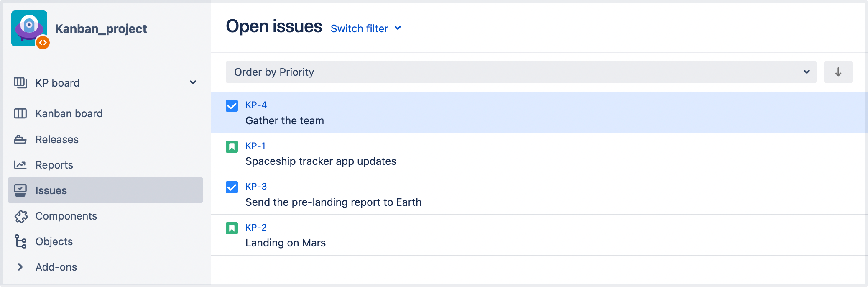Screen dimensions: 868x287
Task: Click the Components puzzle icon
Action: tap(20, 216)
